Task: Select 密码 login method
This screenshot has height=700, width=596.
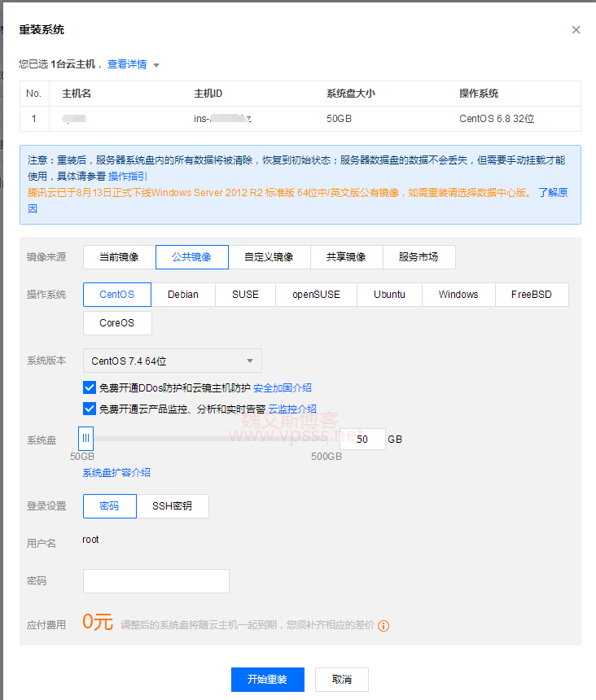Action: click(x=110, y=506)
